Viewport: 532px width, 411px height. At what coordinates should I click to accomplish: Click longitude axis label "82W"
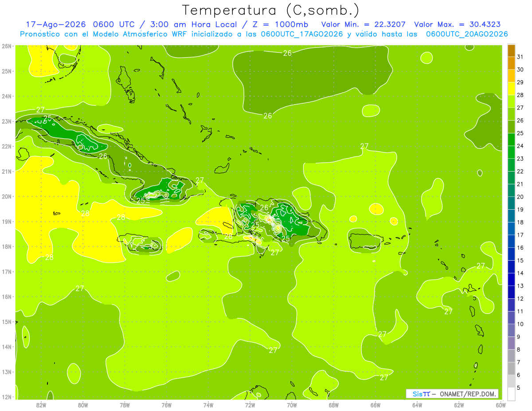pyautogui.click(x=41, y=405)
